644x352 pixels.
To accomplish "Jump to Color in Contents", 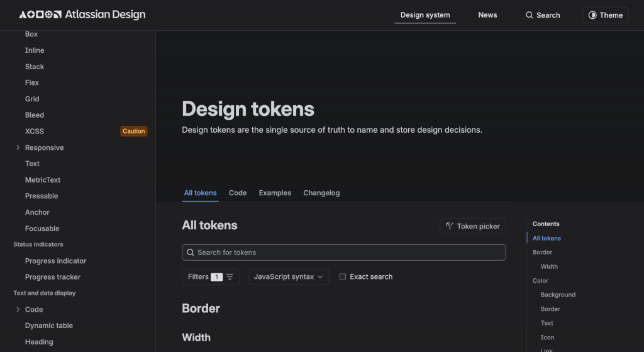I will pyautogui.click(x=540, y=280).
